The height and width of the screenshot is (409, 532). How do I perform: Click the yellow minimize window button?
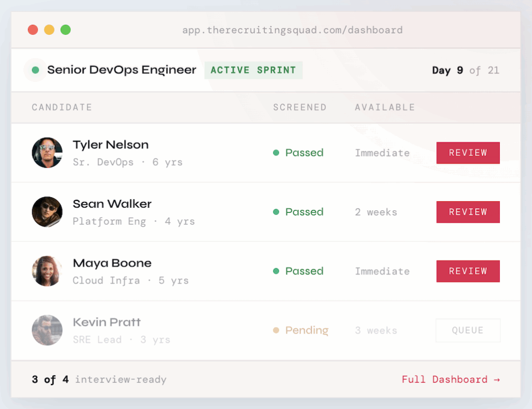click(x=49, y=30)
